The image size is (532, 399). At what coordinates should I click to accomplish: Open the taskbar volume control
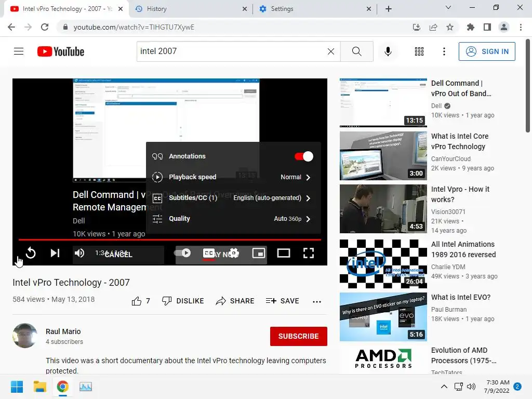(471, 387)
